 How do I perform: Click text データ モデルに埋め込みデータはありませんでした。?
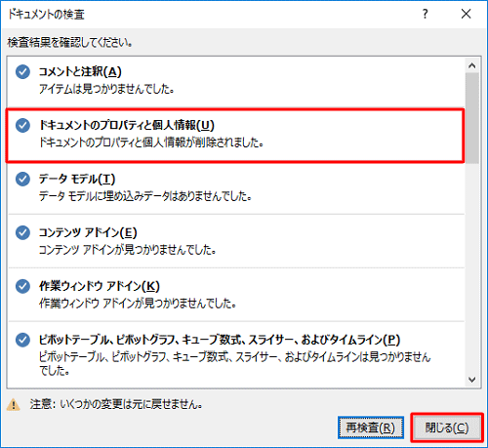click(145, 196)
